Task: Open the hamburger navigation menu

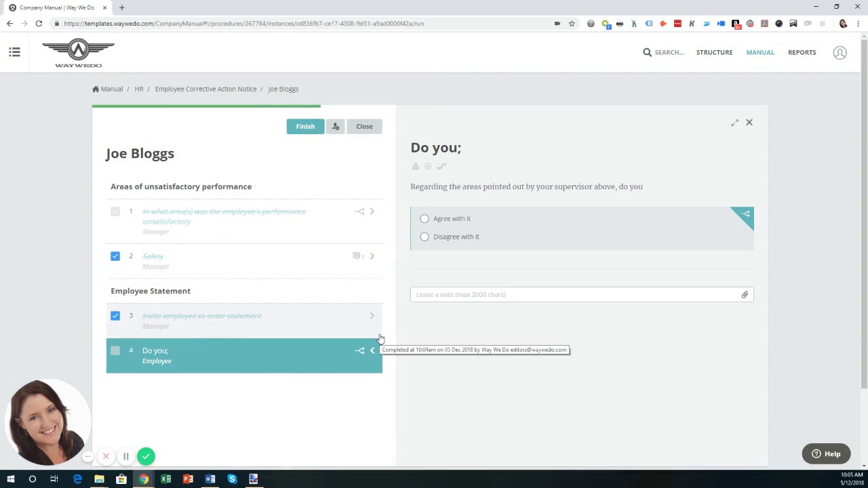Action: [14, 52]
